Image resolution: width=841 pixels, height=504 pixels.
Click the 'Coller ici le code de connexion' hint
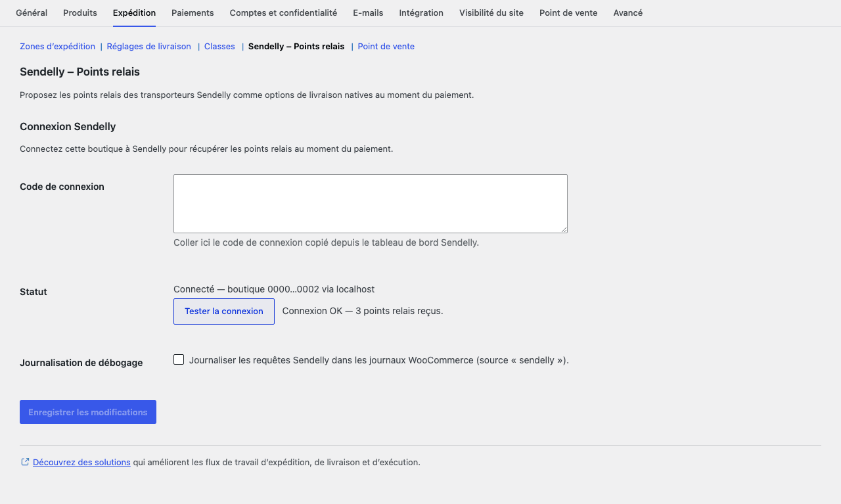tap(326, 242)
